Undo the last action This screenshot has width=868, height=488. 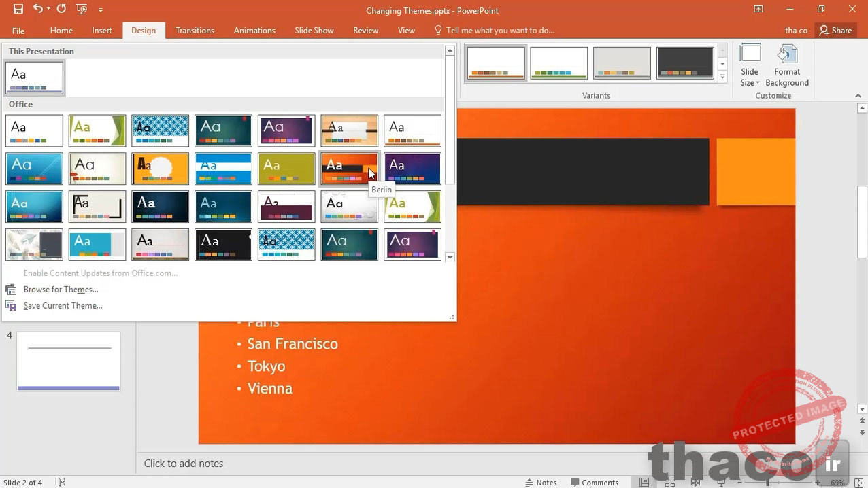click(37, 10)
